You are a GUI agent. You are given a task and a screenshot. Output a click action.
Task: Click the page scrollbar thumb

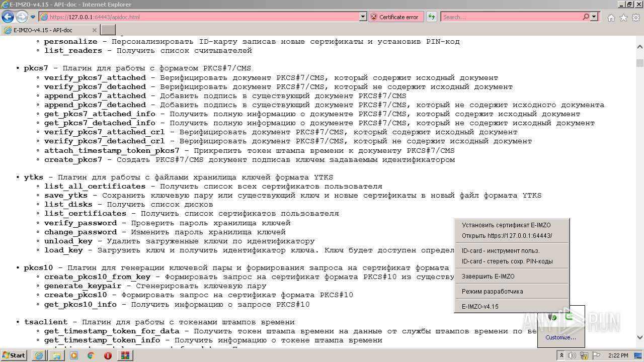pos(639,63)
